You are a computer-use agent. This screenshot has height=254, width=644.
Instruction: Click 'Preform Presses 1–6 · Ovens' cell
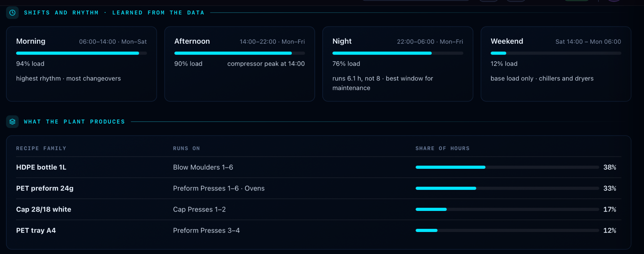(x=219, y=188)
